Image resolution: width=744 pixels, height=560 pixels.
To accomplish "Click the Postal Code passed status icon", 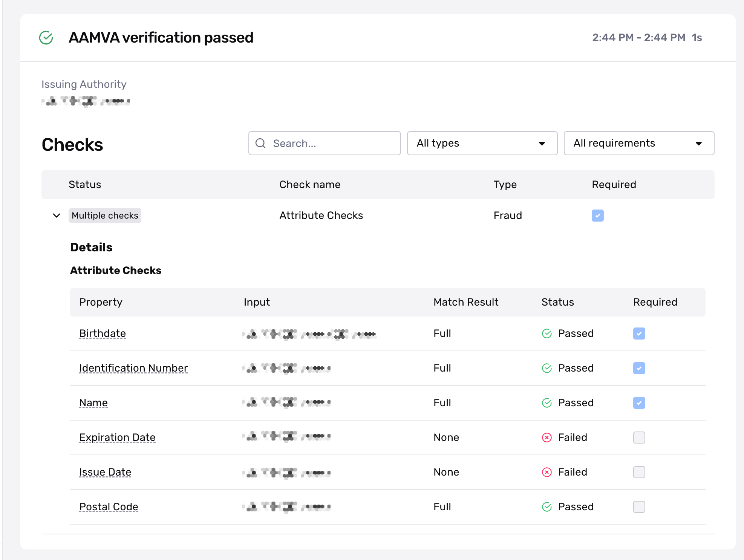I will pos(547,507).
